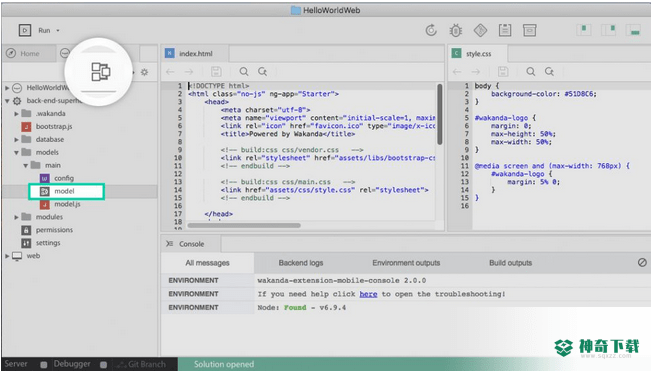Toggle the right panel layout button

coord(608,30)
